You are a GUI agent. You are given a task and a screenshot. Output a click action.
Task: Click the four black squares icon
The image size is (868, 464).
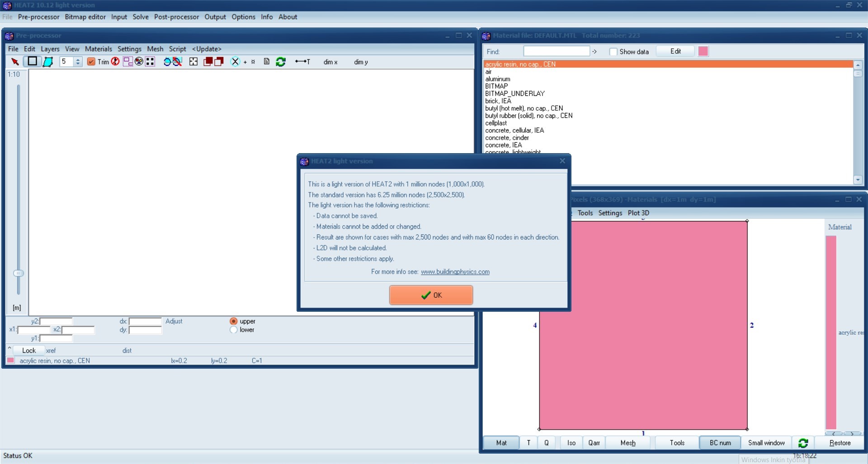(x=150, y=61)
